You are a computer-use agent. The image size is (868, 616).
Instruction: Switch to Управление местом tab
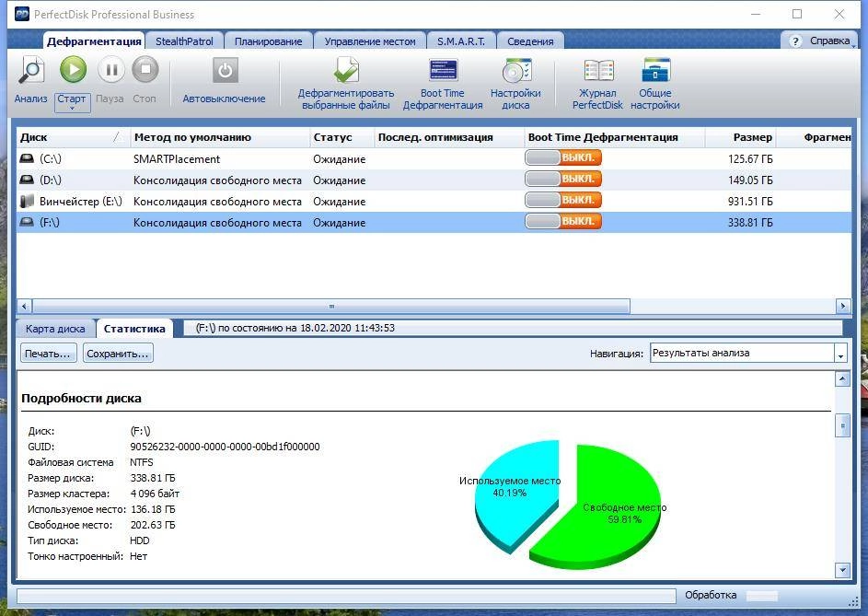tap(370, 41)
